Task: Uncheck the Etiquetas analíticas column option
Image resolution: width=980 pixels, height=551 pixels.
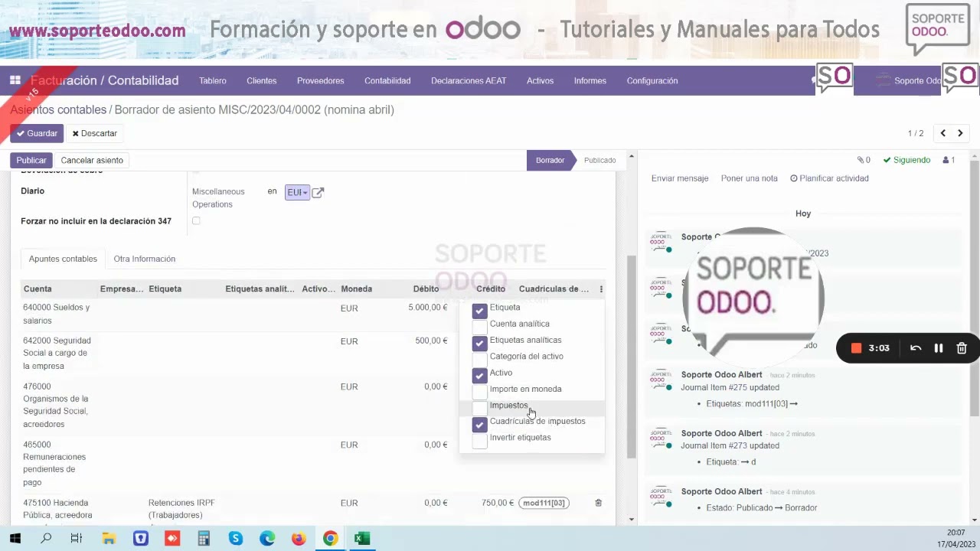Action: tap(479, 343)
